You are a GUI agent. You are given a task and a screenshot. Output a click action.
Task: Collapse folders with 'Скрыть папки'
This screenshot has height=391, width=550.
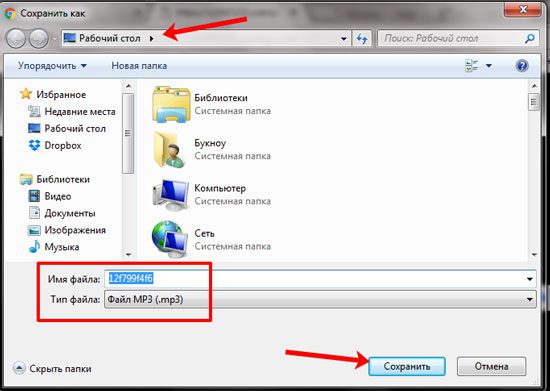click(x=52, y=369)
